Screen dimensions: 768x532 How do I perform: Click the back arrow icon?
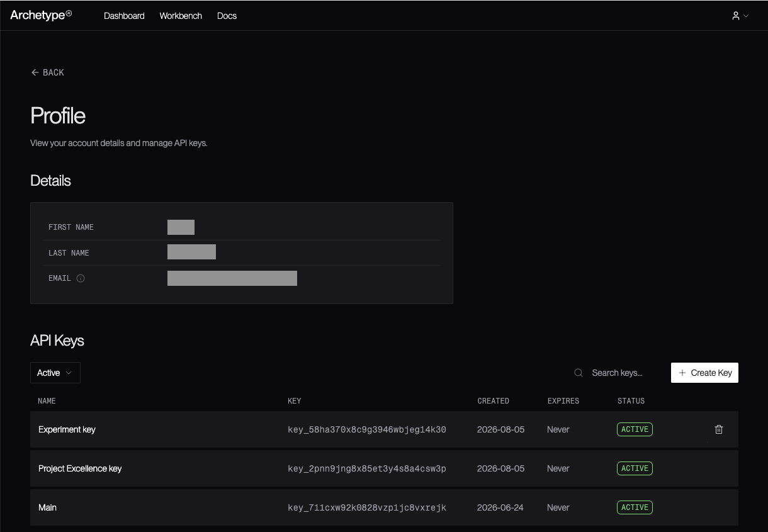(x=35, y=72)
